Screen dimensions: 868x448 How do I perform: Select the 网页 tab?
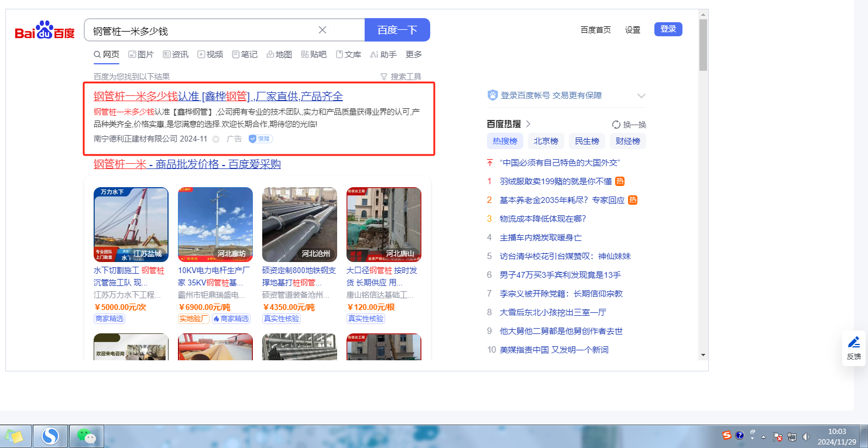click(x=107, y=54)
